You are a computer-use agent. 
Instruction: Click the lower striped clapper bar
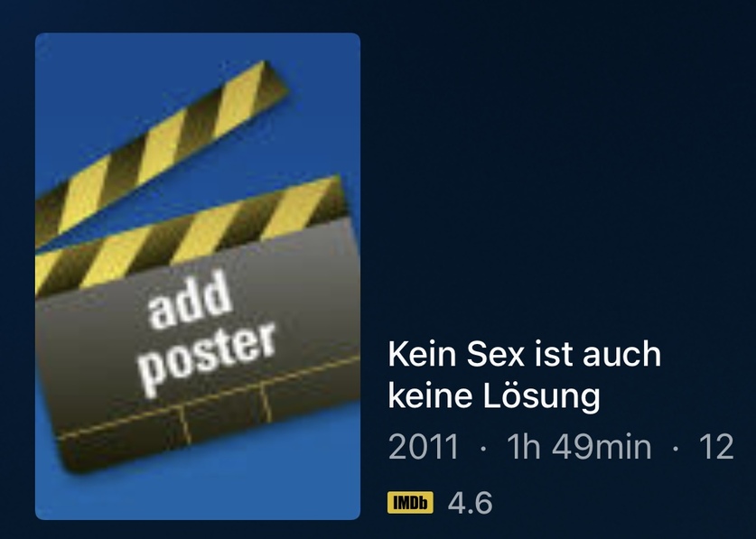[x=191, y=235]
